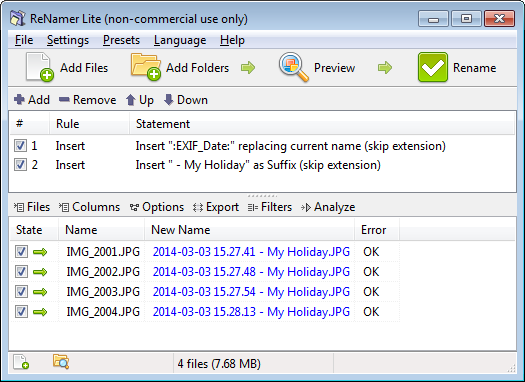Screen dimensions: 525x382
Task: Click the # column header in rules
Action: point(29,124)
